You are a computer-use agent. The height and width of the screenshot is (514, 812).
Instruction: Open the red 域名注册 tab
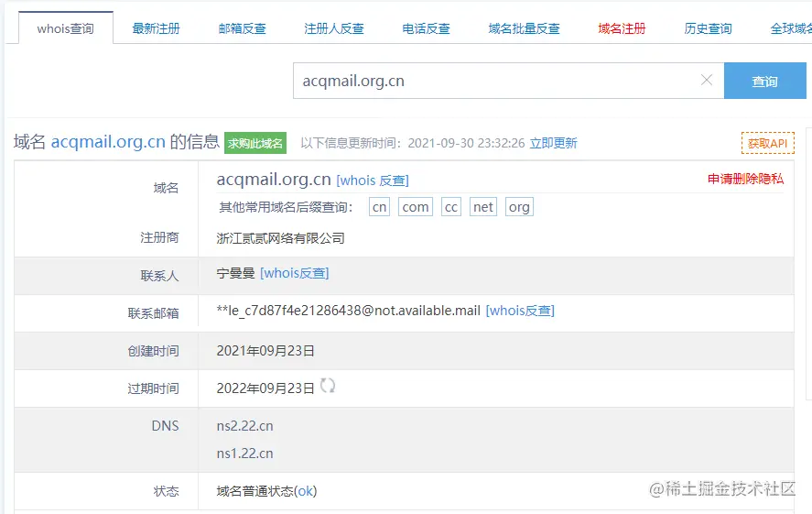(622, 28)
